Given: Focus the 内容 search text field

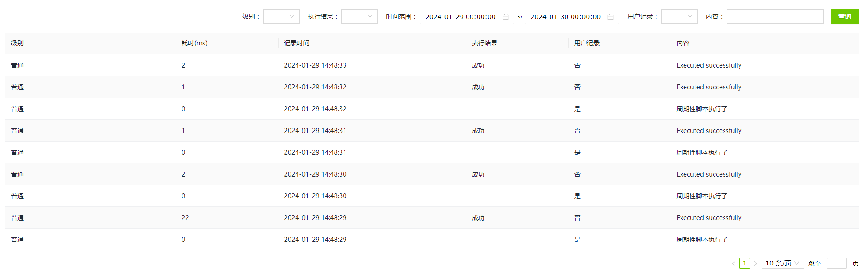Looking at the screenshot, I should [774, 16].
